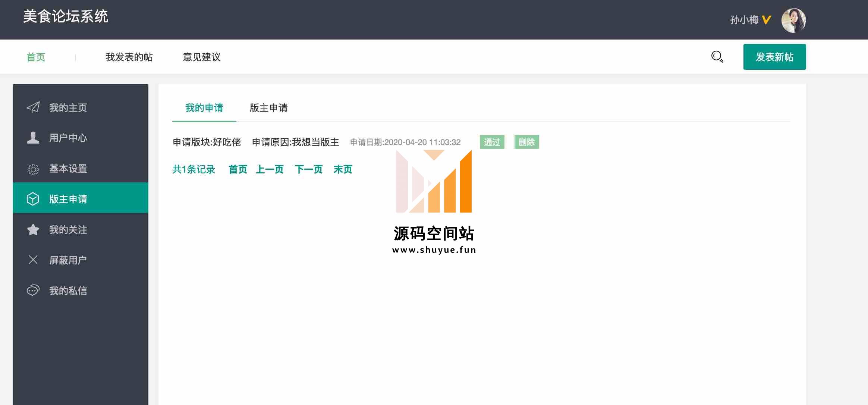868x405 pixels.
Task: Go to 用户中心 in the sidebar
Action: (81, 138)
